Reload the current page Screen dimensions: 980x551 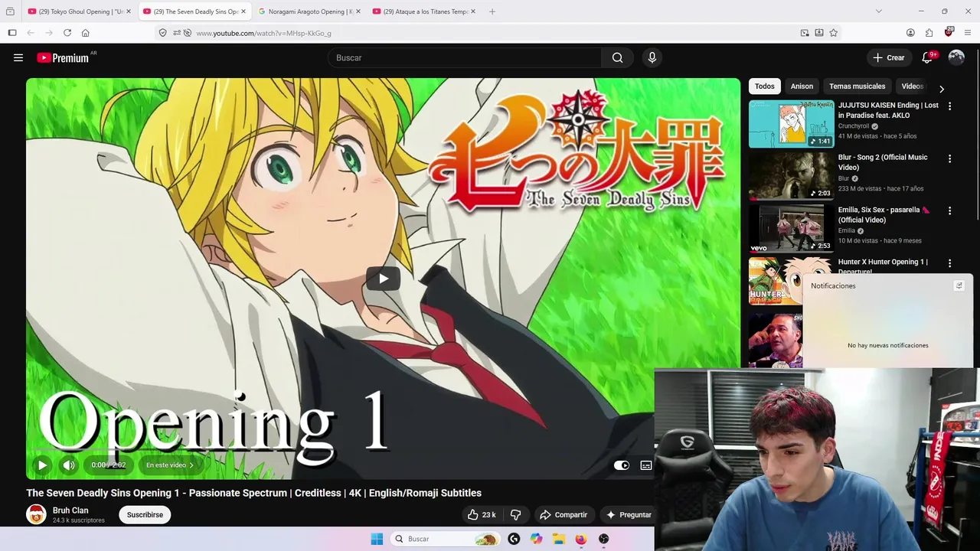67,33
